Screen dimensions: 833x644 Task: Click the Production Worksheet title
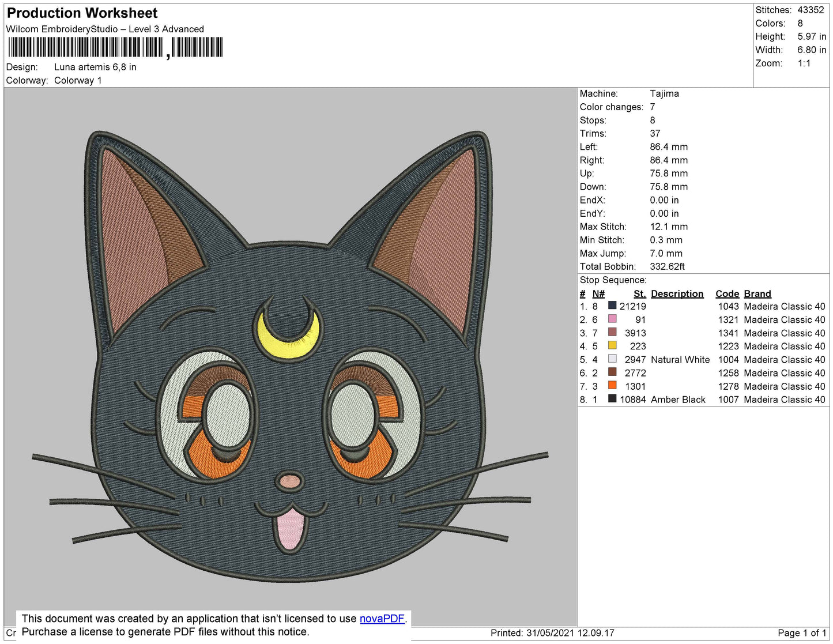click(x=82, y=13)
